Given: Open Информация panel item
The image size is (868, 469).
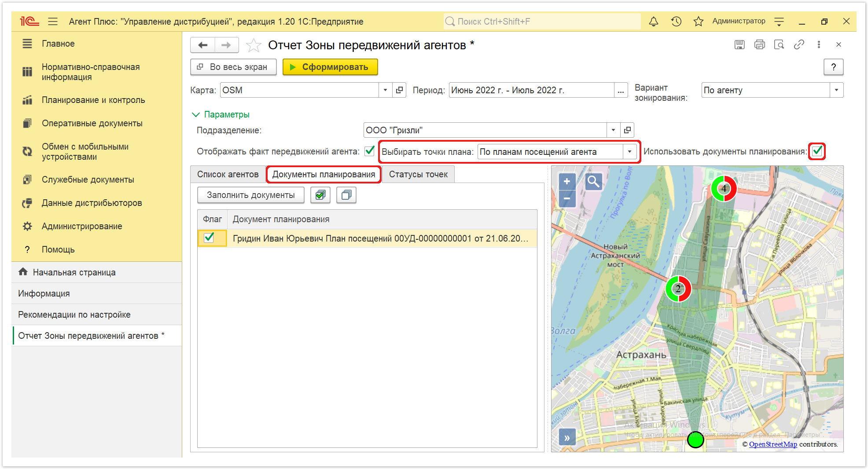Looking at the screenshot, I should coord(97,293).
